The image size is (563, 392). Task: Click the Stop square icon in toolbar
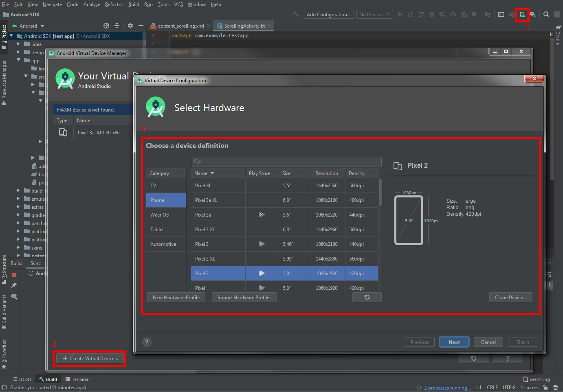(474, 14)
